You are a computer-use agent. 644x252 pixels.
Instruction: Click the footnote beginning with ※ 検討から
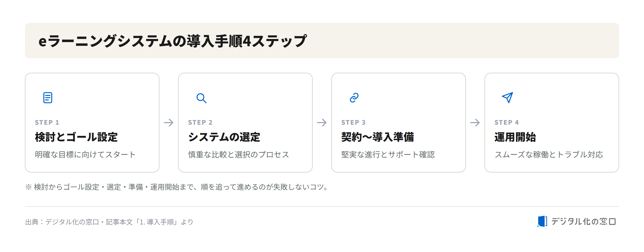pos(177,187)
